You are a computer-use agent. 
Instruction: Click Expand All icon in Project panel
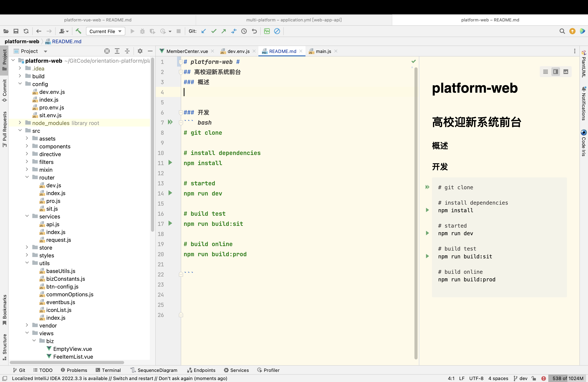(117, 51)
